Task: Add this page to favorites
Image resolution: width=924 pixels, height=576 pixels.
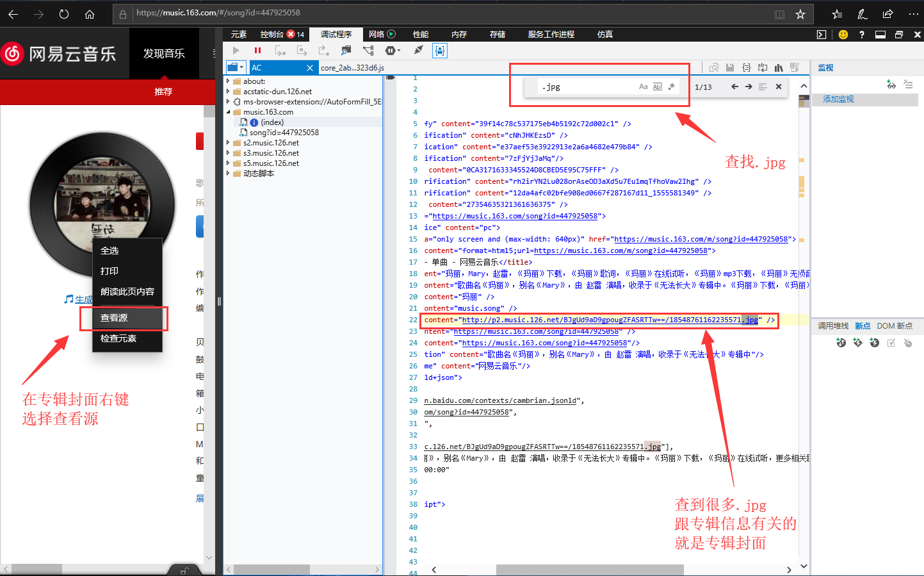Action: (800, 14)
